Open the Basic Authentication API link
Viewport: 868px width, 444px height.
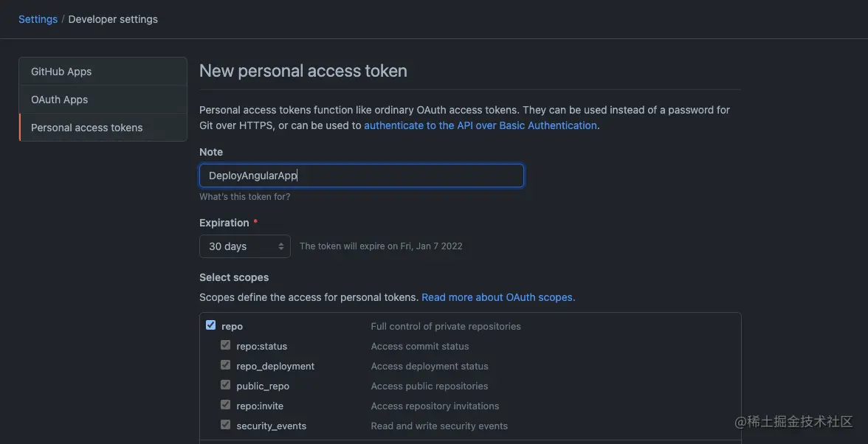point(480,125)
